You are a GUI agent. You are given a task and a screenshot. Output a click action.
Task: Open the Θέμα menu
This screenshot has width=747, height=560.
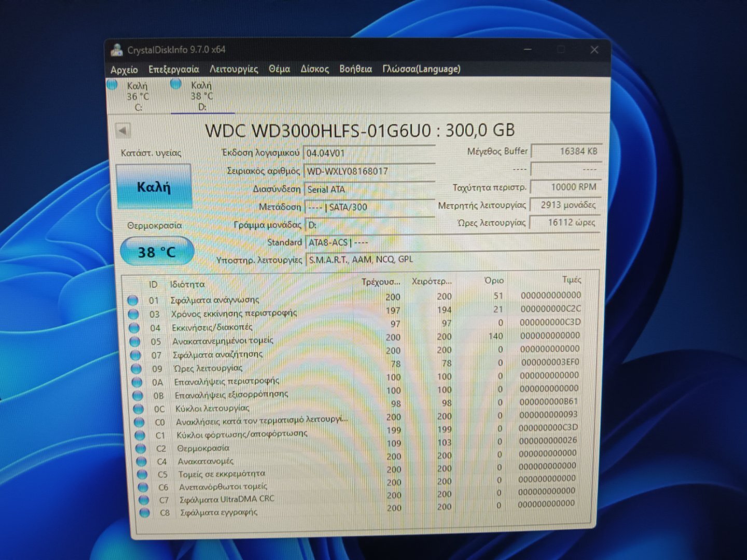[279, 68]
